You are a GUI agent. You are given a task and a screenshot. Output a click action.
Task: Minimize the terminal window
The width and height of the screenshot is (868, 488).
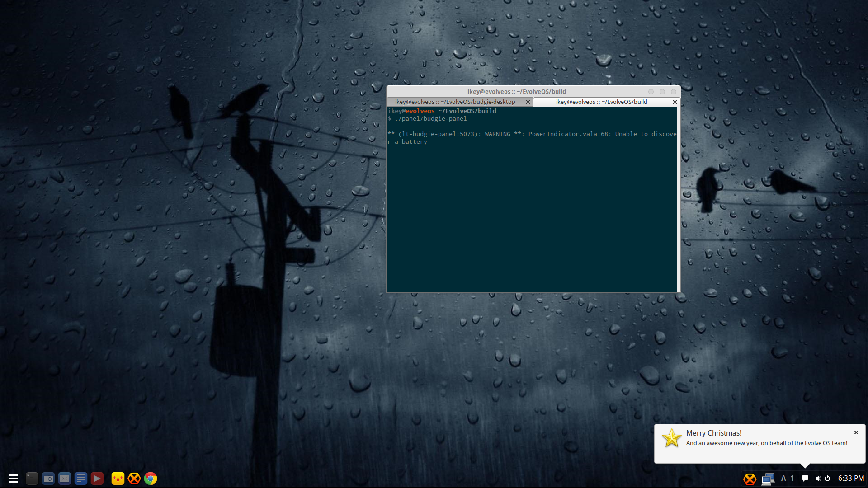[x=651, y=92]
